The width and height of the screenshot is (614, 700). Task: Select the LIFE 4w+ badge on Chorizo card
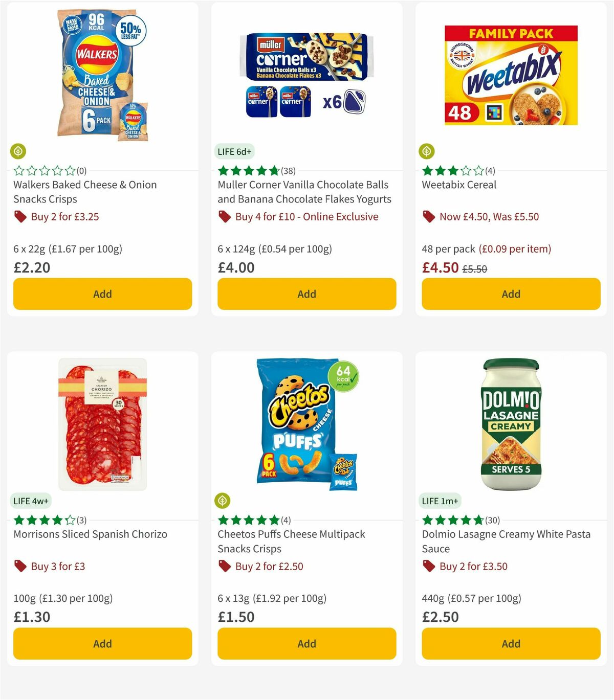(31, 501)
